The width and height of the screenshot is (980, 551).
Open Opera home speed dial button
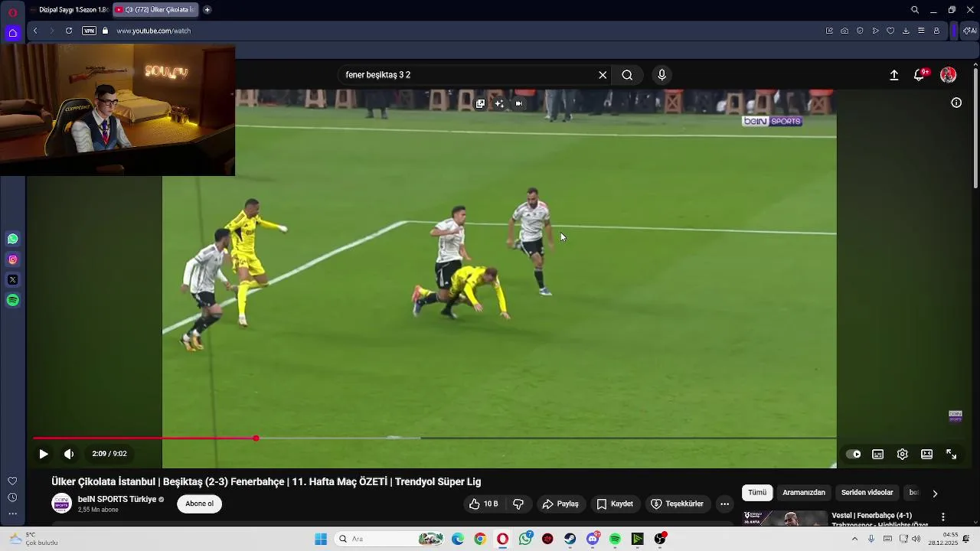coord(12,33)
